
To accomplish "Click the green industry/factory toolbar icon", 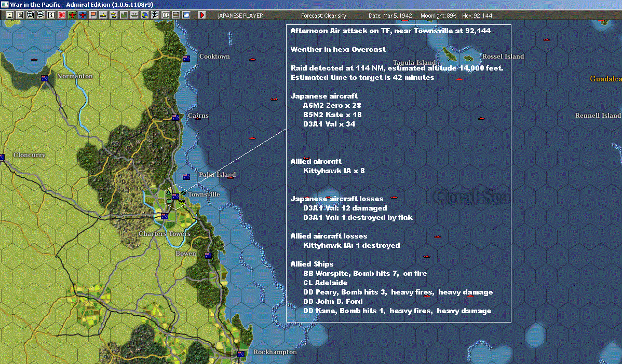I will [x=124, y=15].
